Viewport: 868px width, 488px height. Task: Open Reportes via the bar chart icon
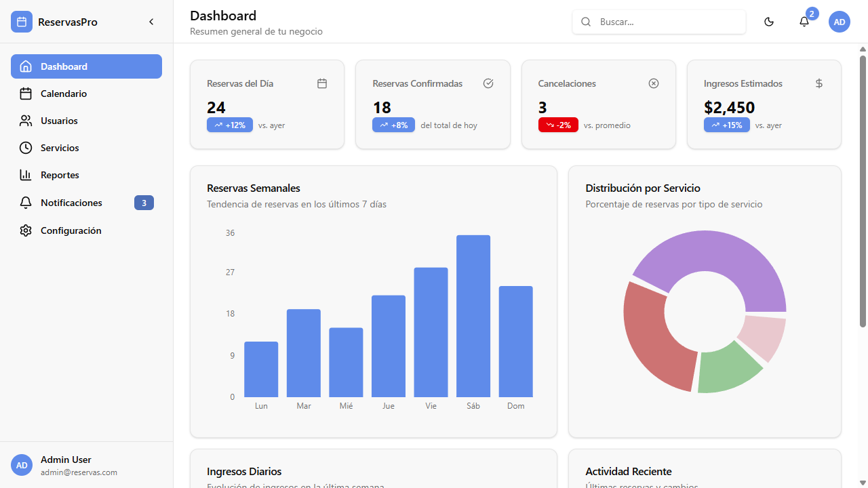(x=26, y=175)
